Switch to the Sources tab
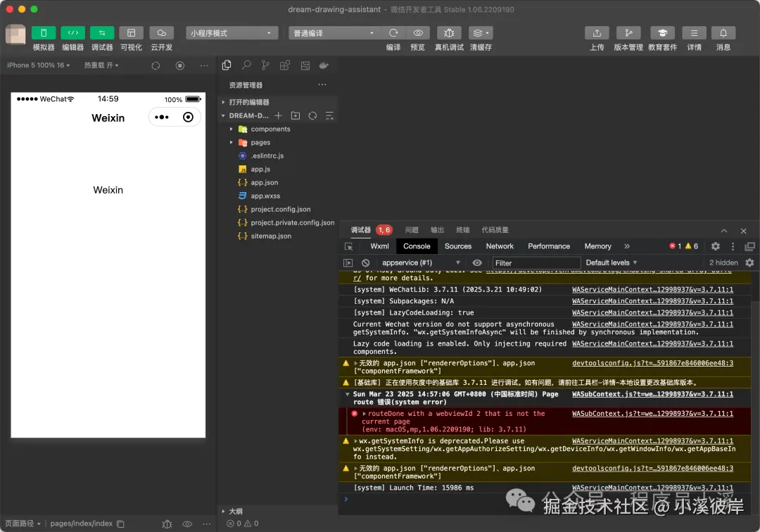Screen dimensions: 760x532 point(457,246)
